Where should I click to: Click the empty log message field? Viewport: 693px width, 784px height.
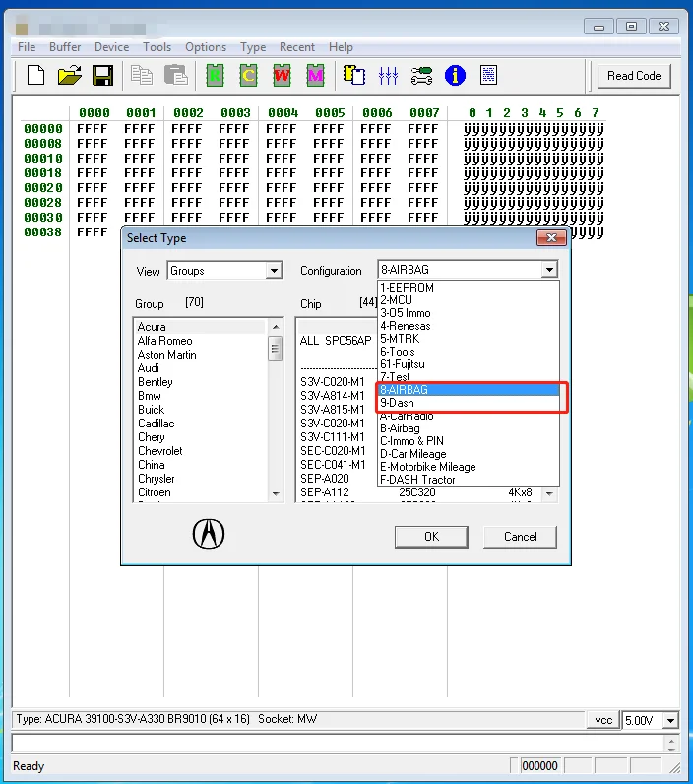click(x=338, y=744)
